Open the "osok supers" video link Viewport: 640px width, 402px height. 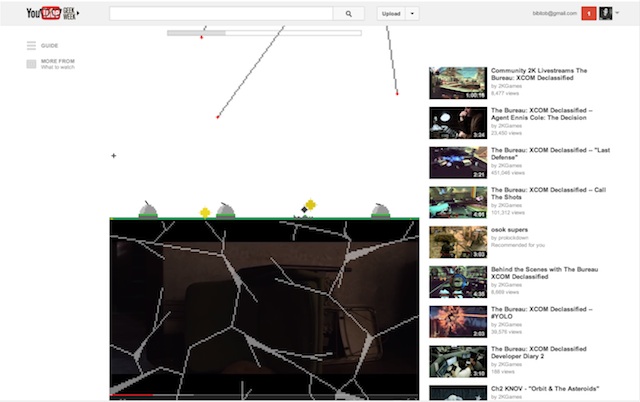(x=510, y=230)
